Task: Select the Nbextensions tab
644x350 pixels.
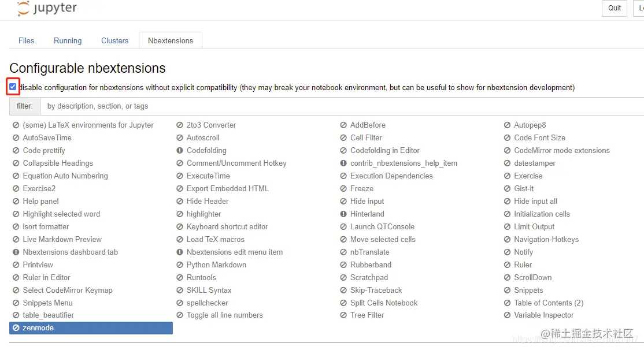Action: [x=171, y=41]
